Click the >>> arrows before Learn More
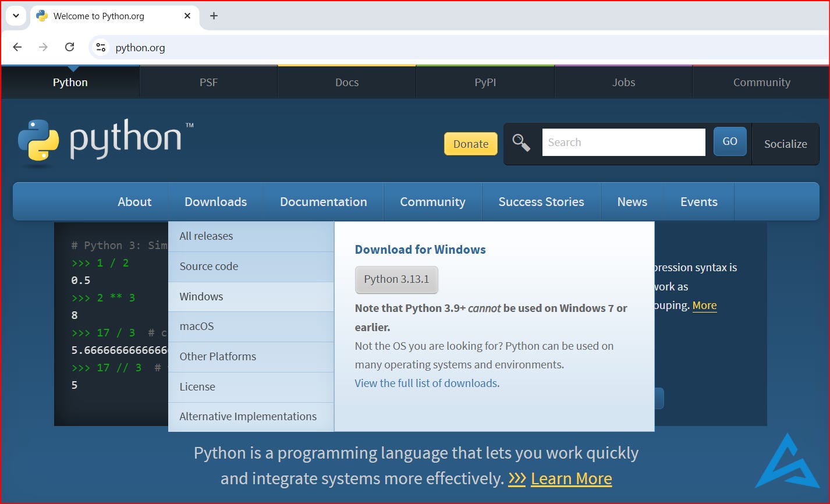 click(x=517, y=478)
